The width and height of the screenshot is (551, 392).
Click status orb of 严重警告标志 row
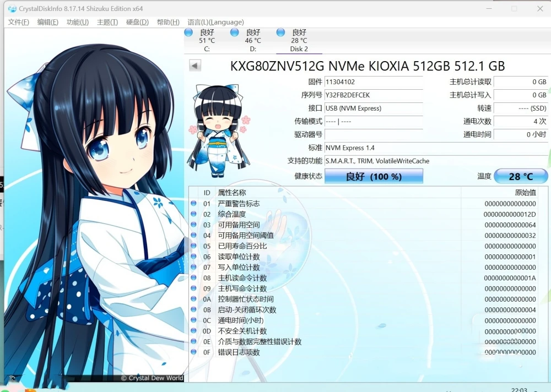tap(194, 204)
